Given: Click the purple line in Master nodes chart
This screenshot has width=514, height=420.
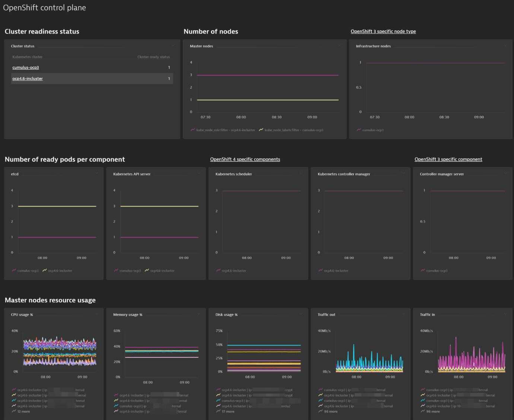Looking at the screenshot, I should (x=267, y=75).
